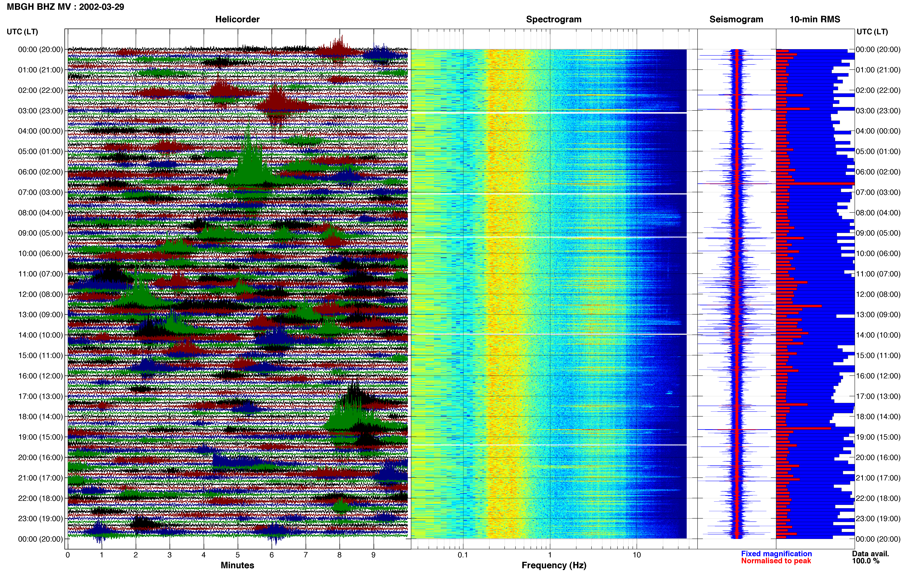Click the '2' tick on the Minutes axis
Screen dimensions: 924x578
(136, 555)
